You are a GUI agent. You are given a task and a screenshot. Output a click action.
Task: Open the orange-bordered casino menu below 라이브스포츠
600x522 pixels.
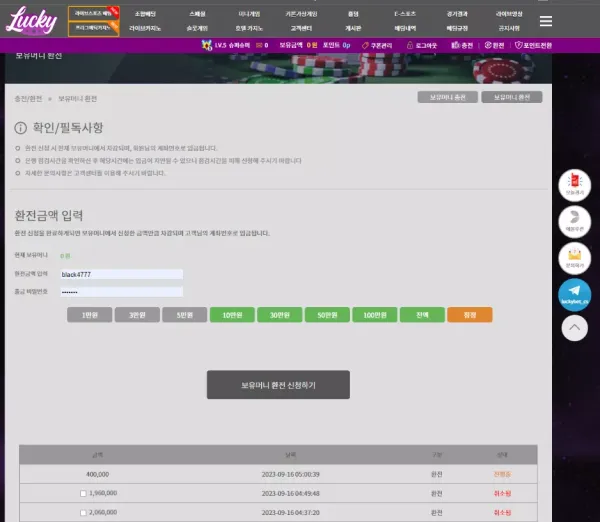coord(93,29)
